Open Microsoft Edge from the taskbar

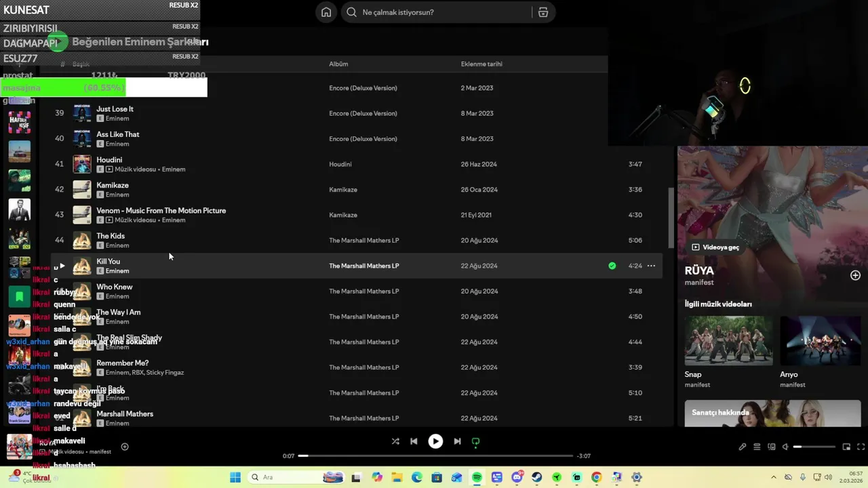click(x=416, y=477)
